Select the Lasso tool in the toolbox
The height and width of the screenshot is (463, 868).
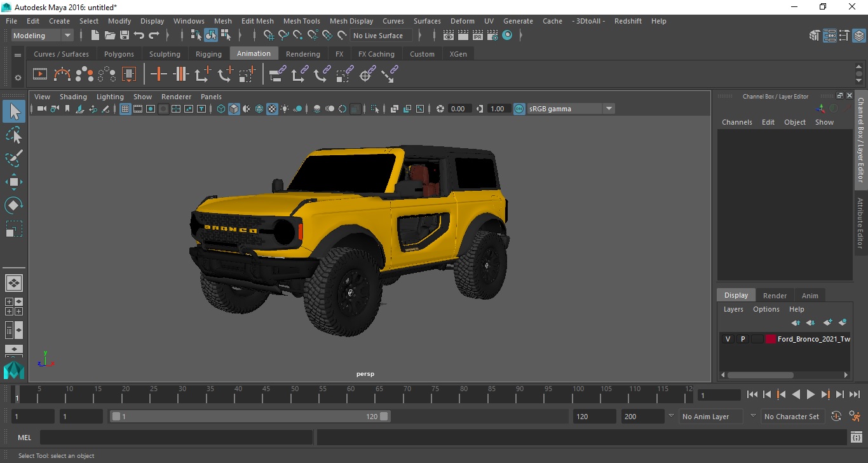tap(14, 135)
